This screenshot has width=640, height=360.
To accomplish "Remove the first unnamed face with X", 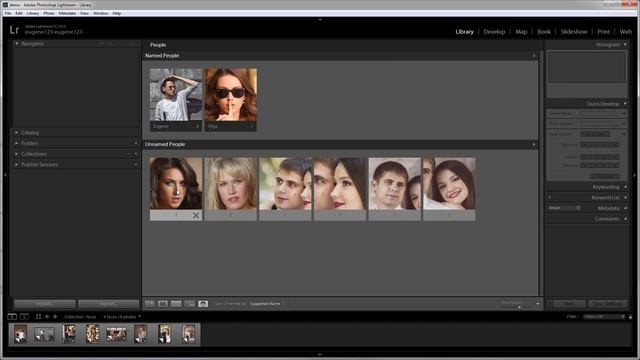I will tap(196, 215).
